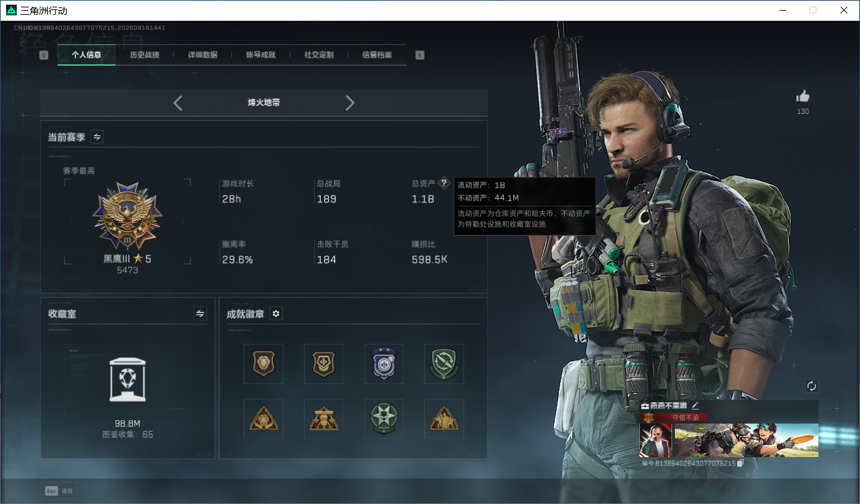Click the Esc 返回 back button

point(59,491)
